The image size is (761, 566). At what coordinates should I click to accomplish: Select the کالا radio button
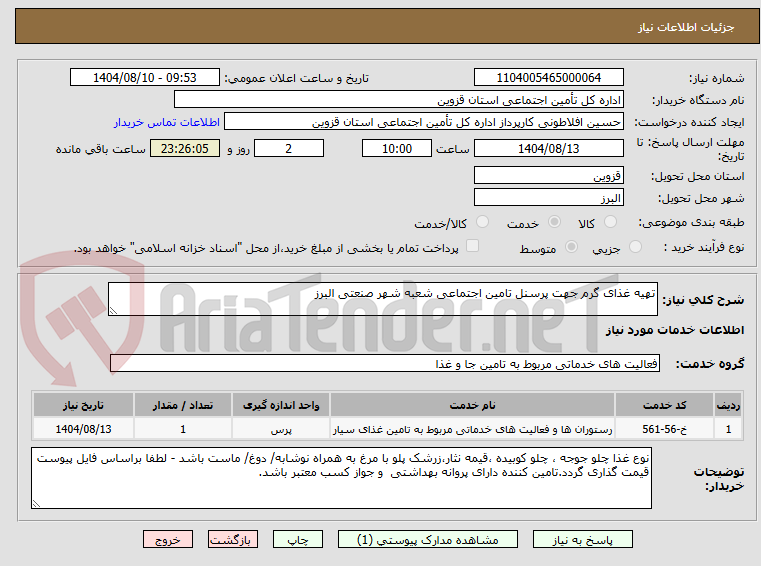click(611, 222)
